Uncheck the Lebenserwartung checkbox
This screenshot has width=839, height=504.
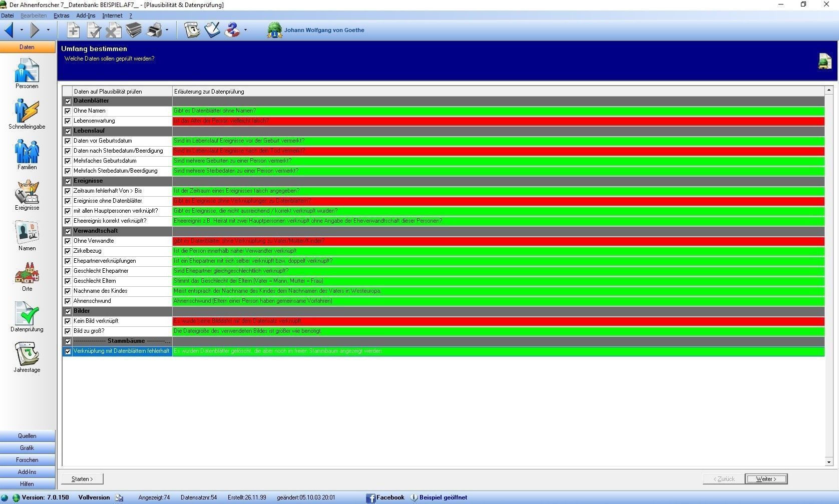tap(68, 121)
